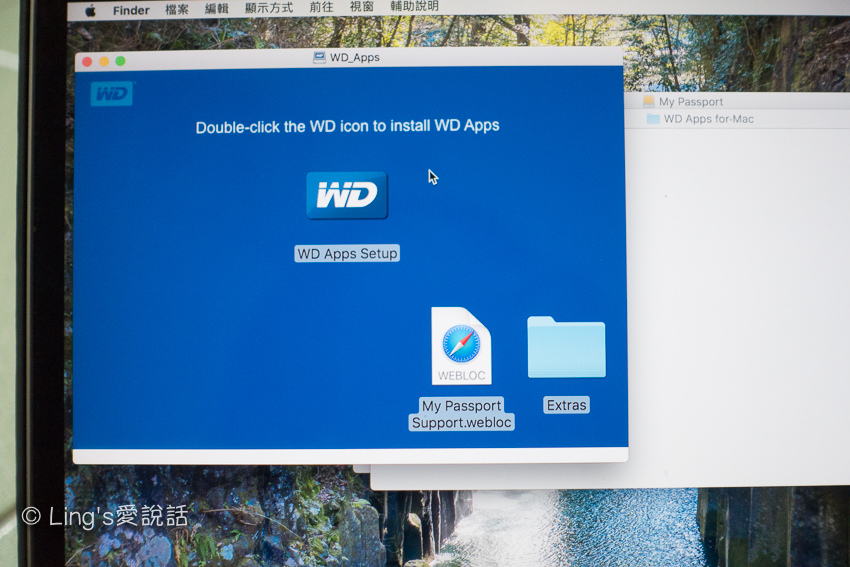Zoom the WD_Apps window with green button
The width and height of the screenshot is (850, 567).
tap(120, 61)
